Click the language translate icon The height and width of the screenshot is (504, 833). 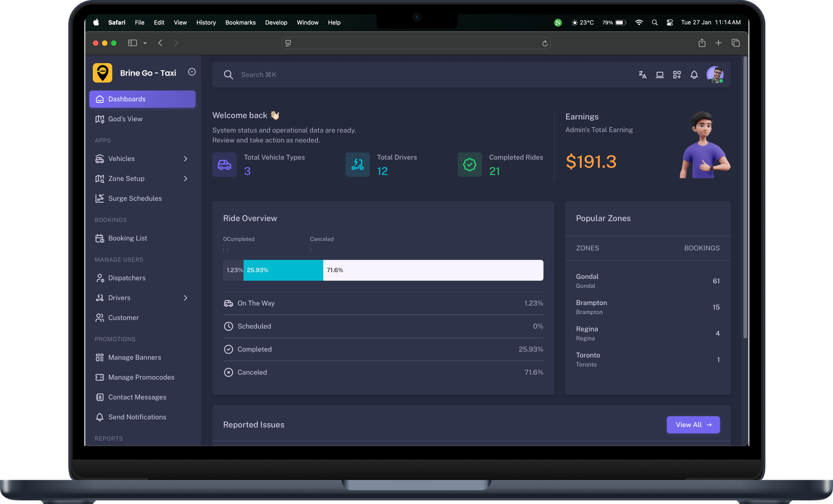642,75
